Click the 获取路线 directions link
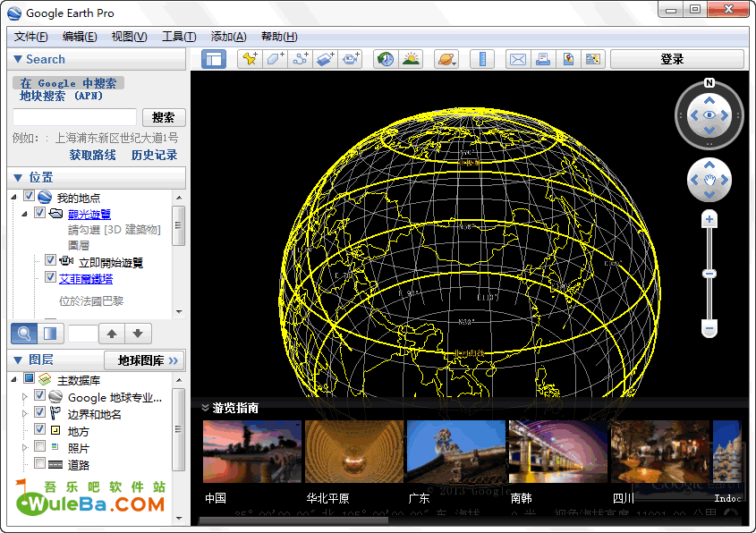 (92, 155)
